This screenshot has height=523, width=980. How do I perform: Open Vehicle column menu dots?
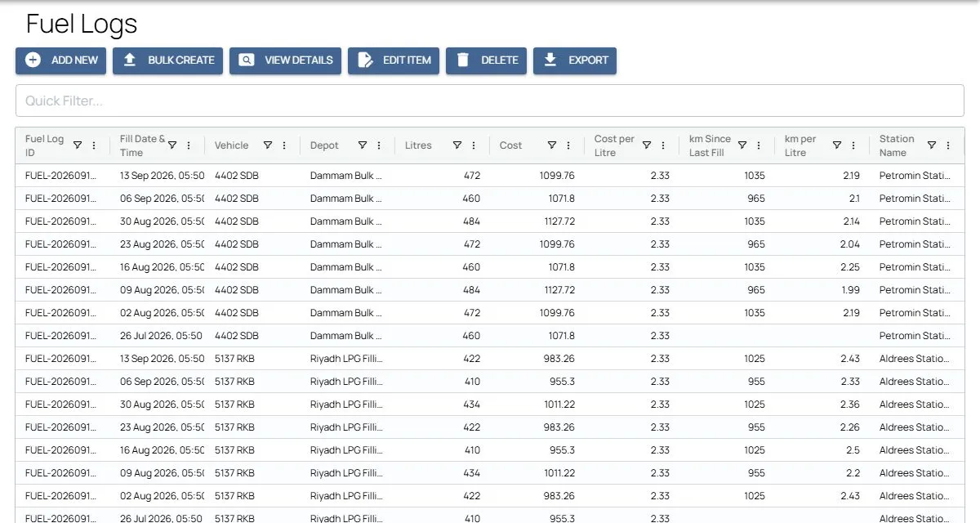(284, 145)
